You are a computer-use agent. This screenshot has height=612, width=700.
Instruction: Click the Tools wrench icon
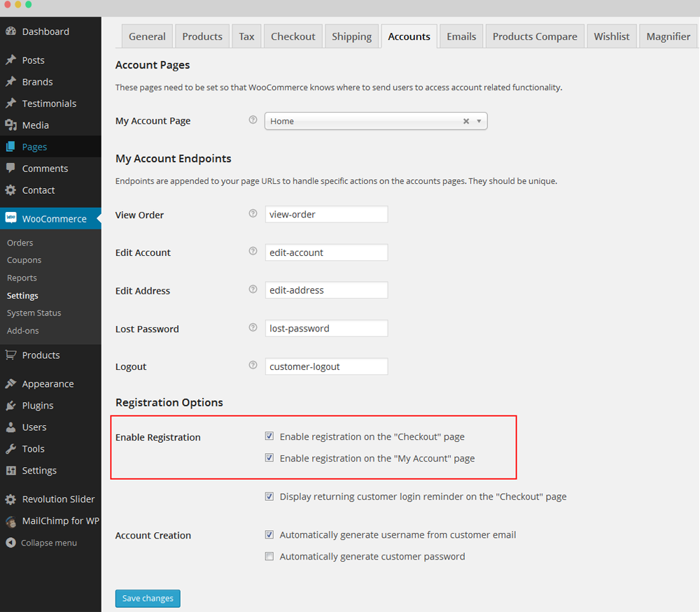(x=10, y=449)
